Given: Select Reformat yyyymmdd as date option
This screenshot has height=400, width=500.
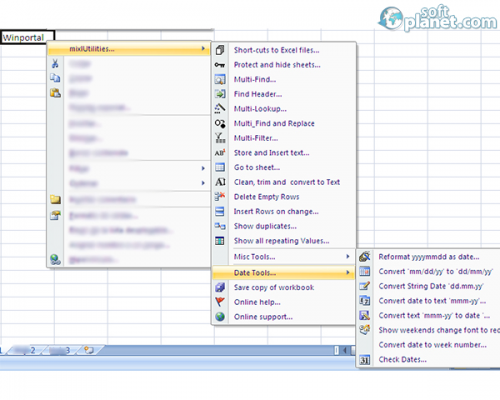Looking at the screenshot, I should click(x=429, y=257).
